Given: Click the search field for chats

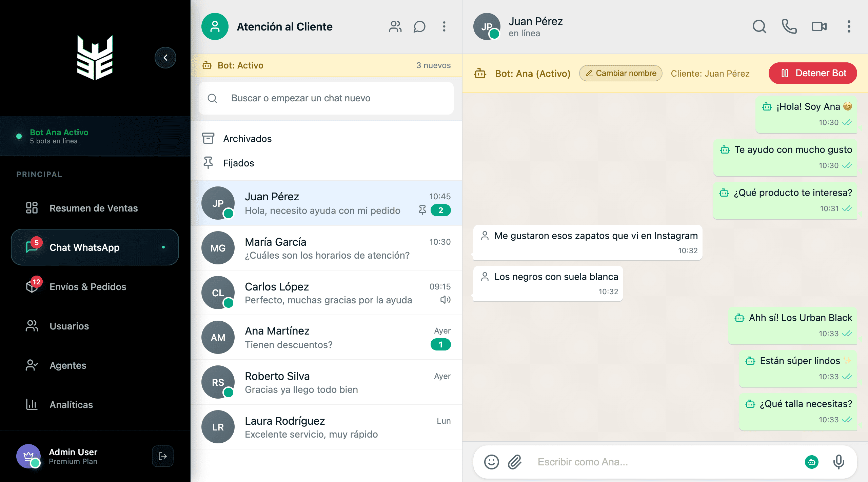Looking at the screenshot, I should pos(326,98).
